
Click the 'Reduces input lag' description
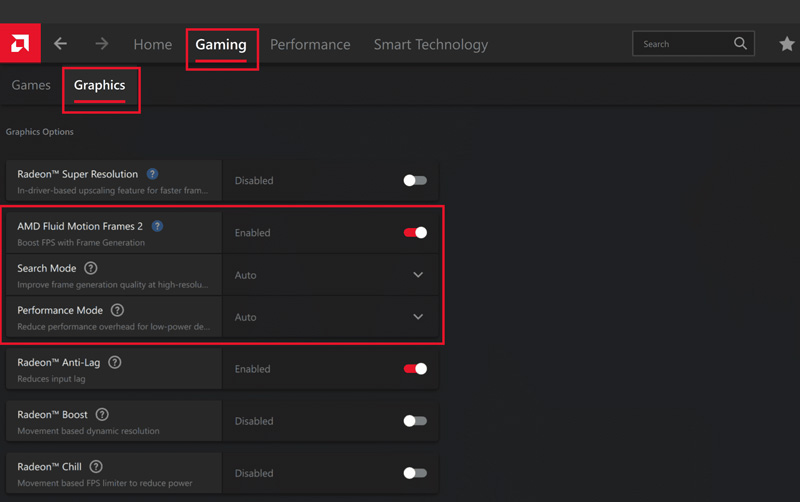coord(51,379)
